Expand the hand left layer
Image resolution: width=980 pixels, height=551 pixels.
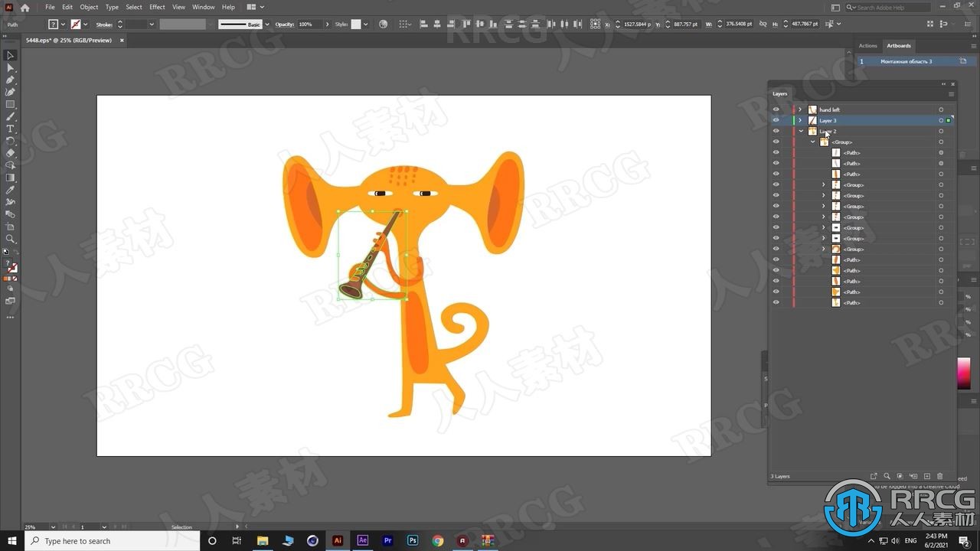click(800, 109)
